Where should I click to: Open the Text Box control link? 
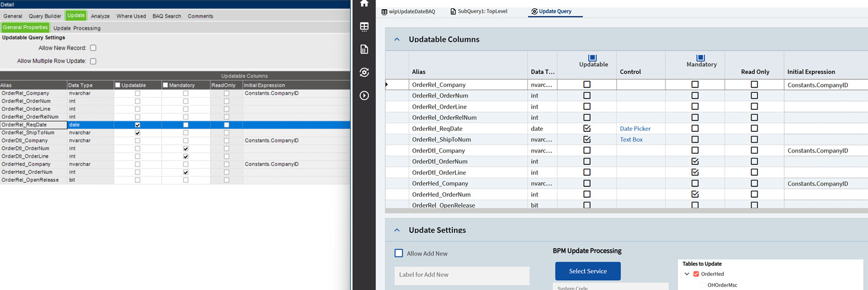point(631,139)
